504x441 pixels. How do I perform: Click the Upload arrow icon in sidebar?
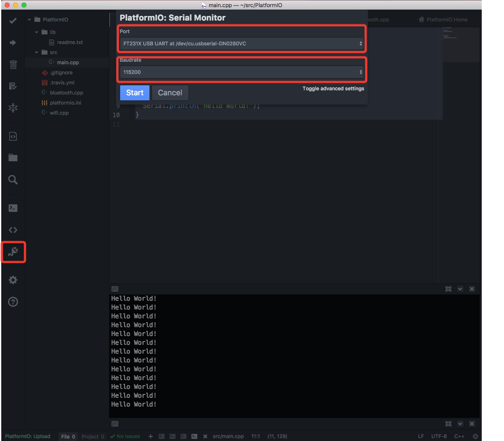point(13,42)
